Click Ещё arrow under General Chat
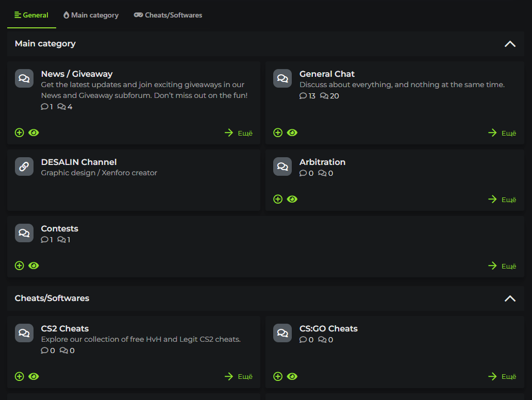The image size is (532, 400). [502, 133]
